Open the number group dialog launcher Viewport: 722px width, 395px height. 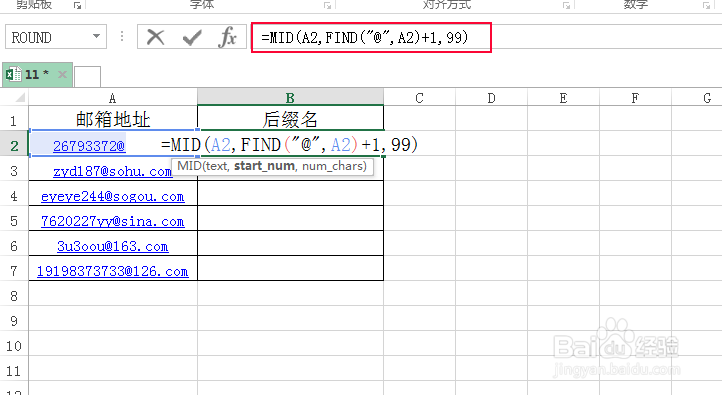[x=706, y=6]
